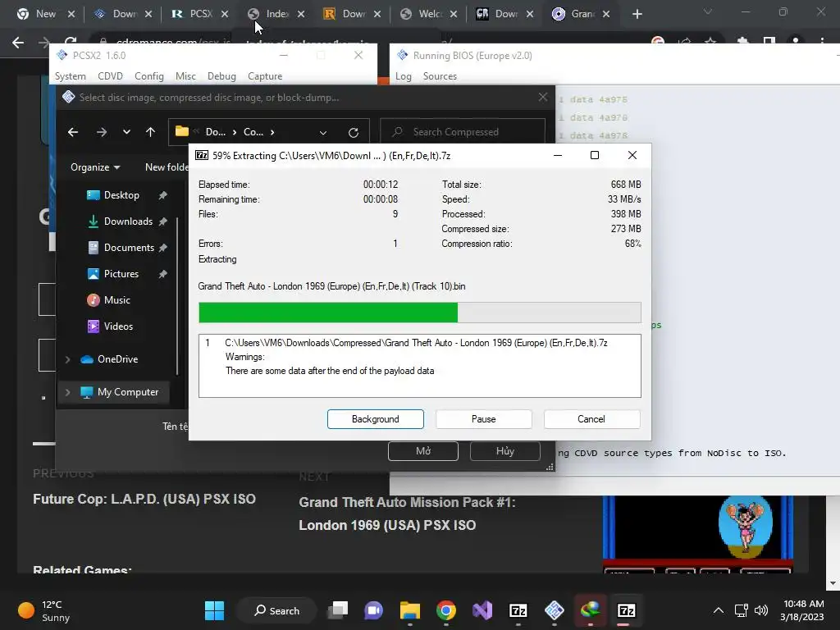Expand the My Computer tree node
This screenshot has width=840, height=630.
[x=67, y=392]
